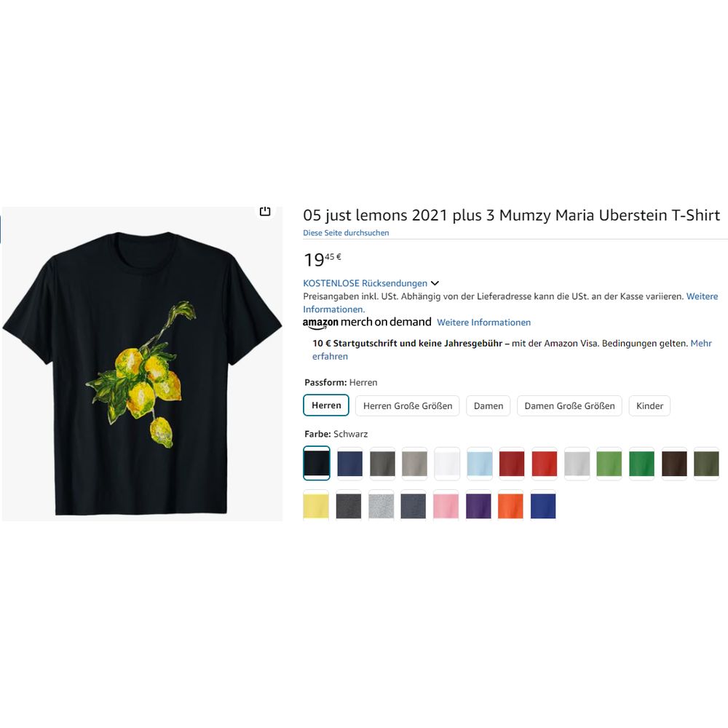Click the share icon above the shirt image

(x=265, y=211)
